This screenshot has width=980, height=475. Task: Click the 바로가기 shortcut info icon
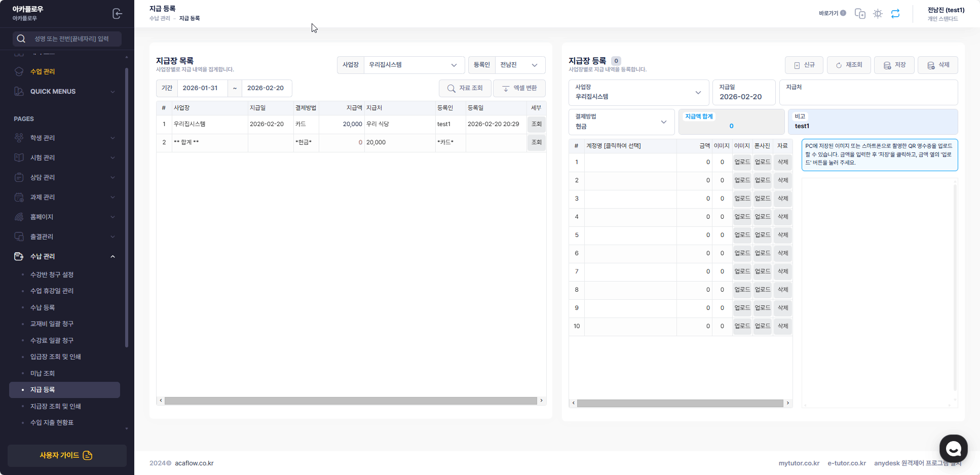[x=843, y=13]
